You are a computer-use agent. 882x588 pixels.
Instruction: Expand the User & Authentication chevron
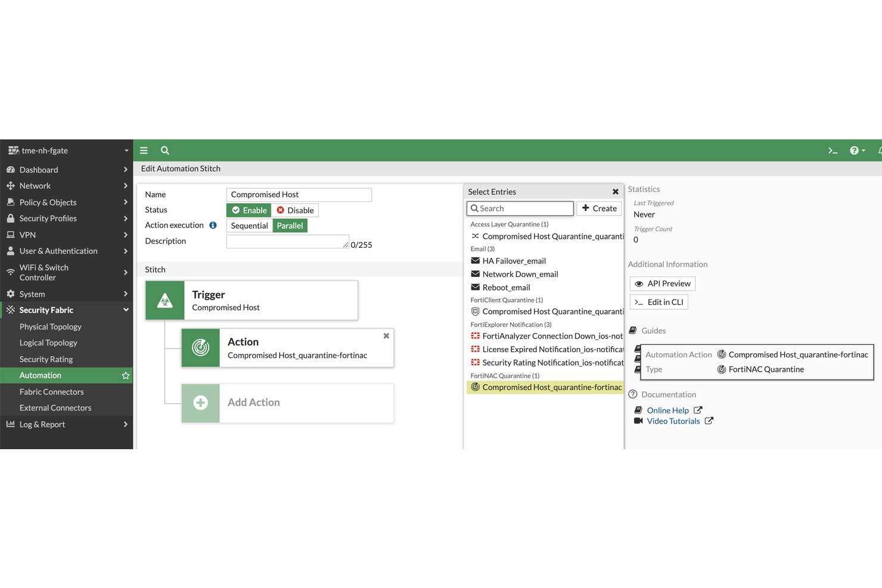pos(126,251)
